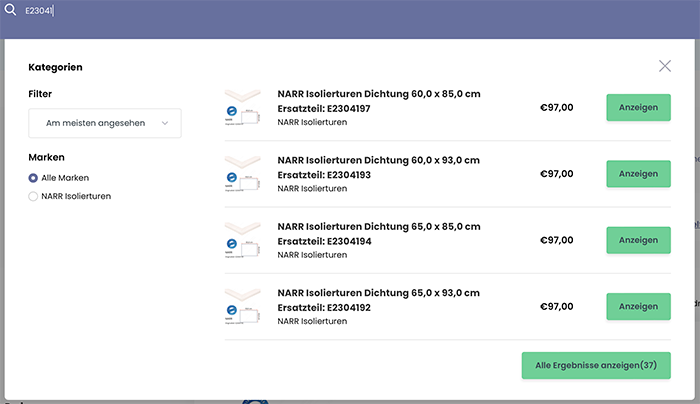Image resolution: width=700 pixels, height=404 pixels.
Task: Open thumbnail of the 65,0 x 85,0 cm seal
Action: (x=242, y=240)
